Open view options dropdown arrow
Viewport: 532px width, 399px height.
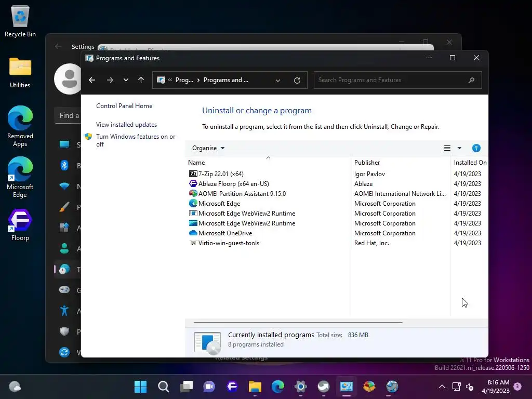click(x=459, y=148)
